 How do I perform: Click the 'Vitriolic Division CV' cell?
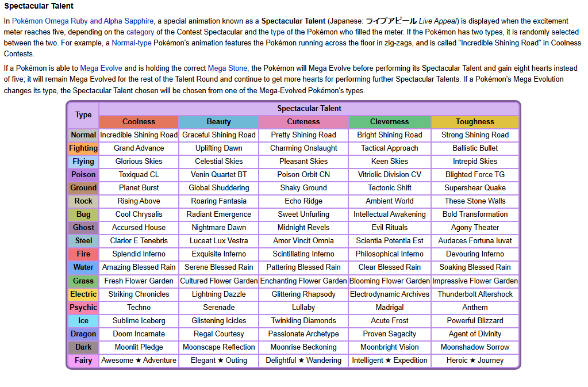390,175
